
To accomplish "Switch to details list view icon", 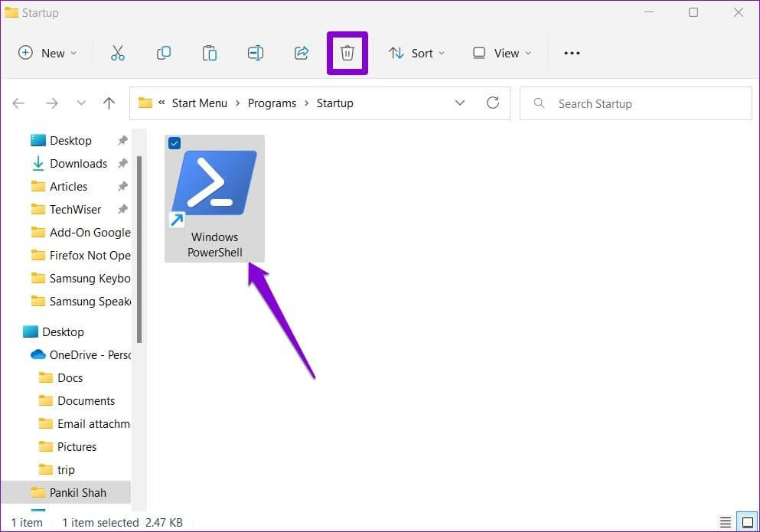I will tap(725, 522).
